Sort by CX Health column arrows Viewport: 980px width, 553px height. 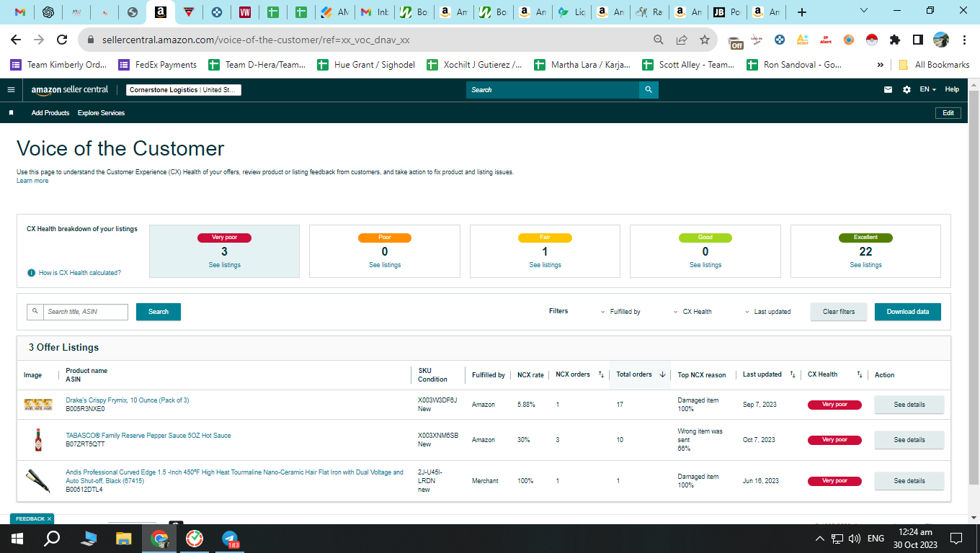point(859,374)
